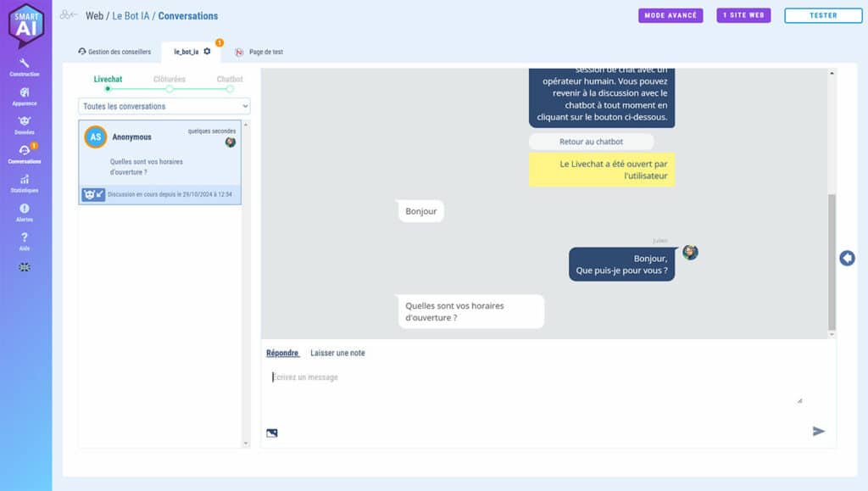Open the Toutes les conversations dropdown
The image size is (868, 491).
pyautogui.click(x=164, y=106)
